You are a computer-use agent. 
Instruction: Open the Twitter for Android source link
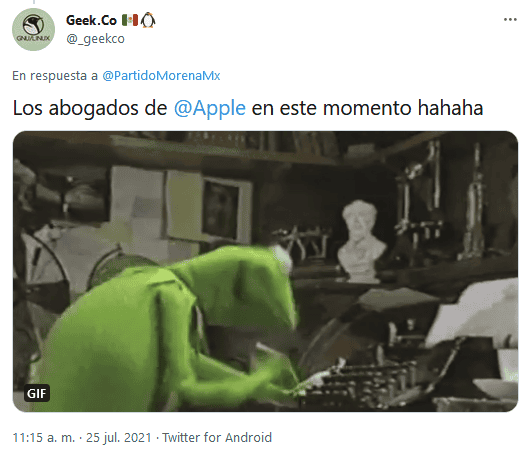pos(217,437)
